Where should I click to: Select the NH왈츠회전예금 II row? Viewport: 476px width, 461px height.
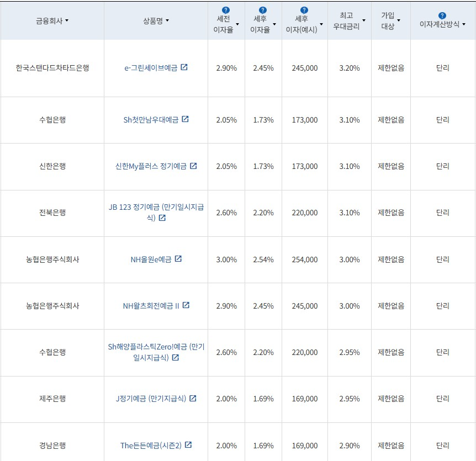151,306
